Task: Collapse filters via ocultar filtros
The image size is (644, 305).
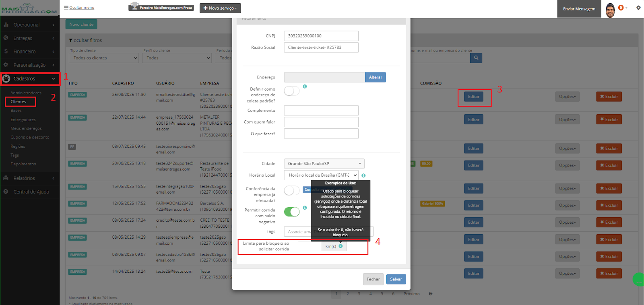Action: coord(85,40)
